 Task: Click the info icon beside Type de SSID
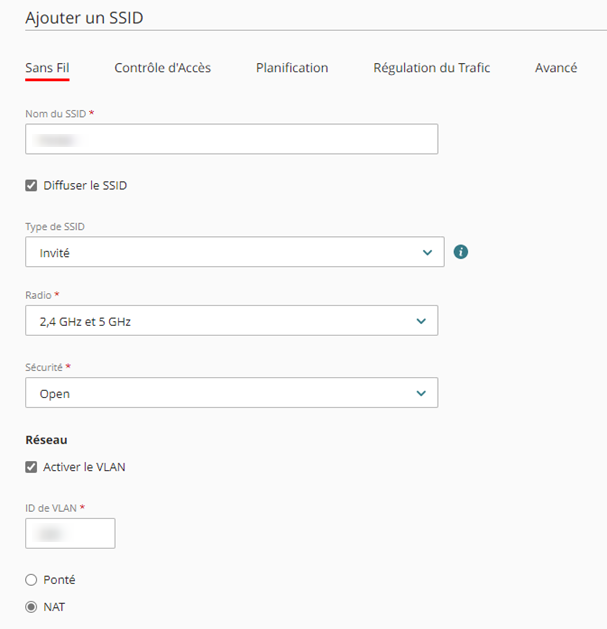(461, 252)
